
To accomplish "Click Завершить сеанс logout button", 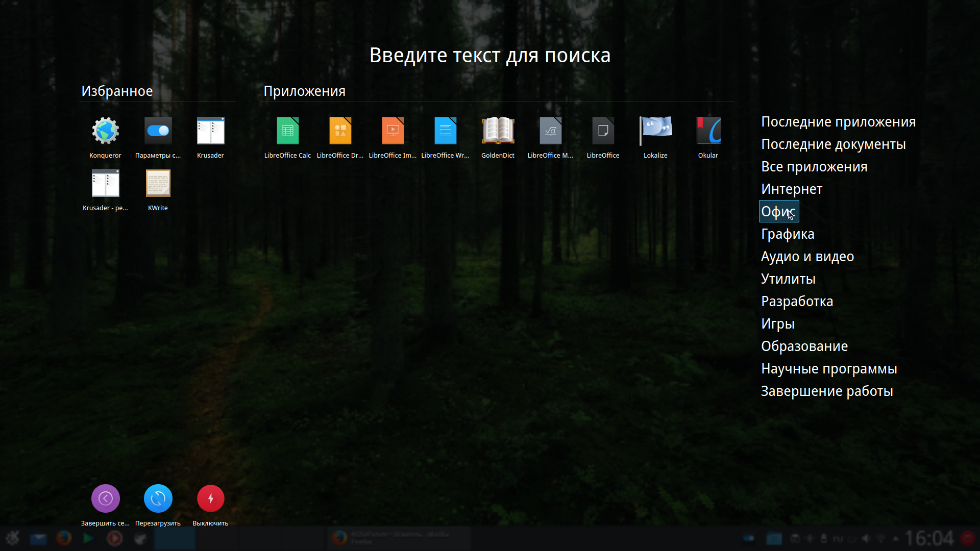I will [x=105, y=499].
